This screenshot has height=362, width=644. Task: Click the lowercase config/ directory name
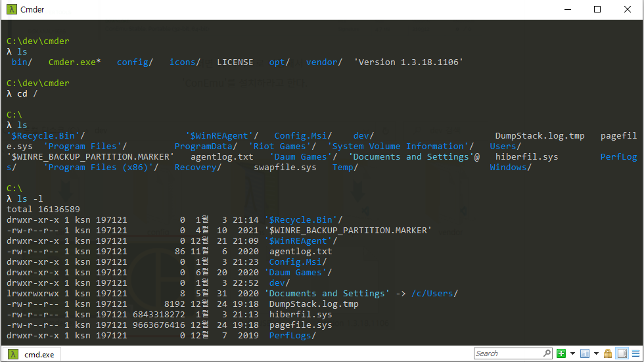(135, 62)
